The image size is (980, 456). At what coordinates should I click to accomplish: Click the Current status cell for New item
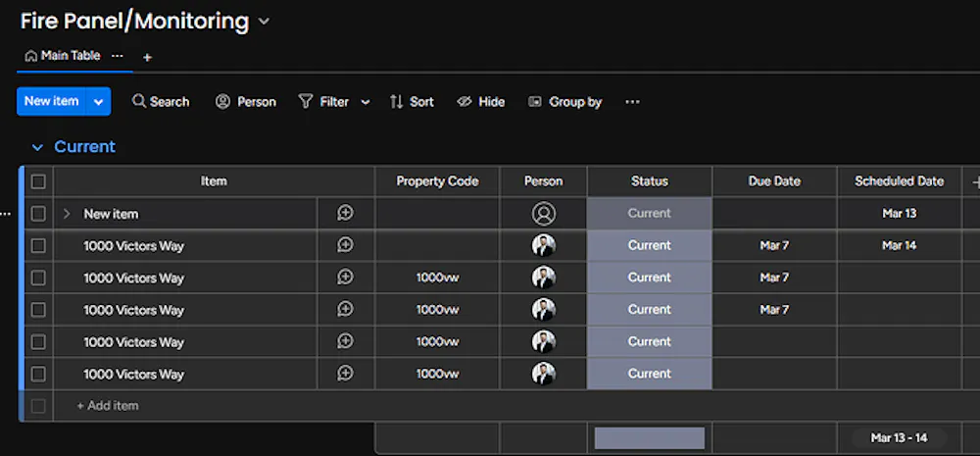point(649,214)
